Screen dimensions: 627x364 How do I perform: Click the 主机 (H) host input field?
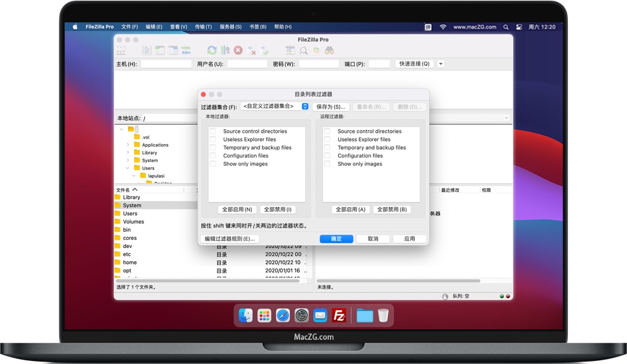tap(166, 64)
